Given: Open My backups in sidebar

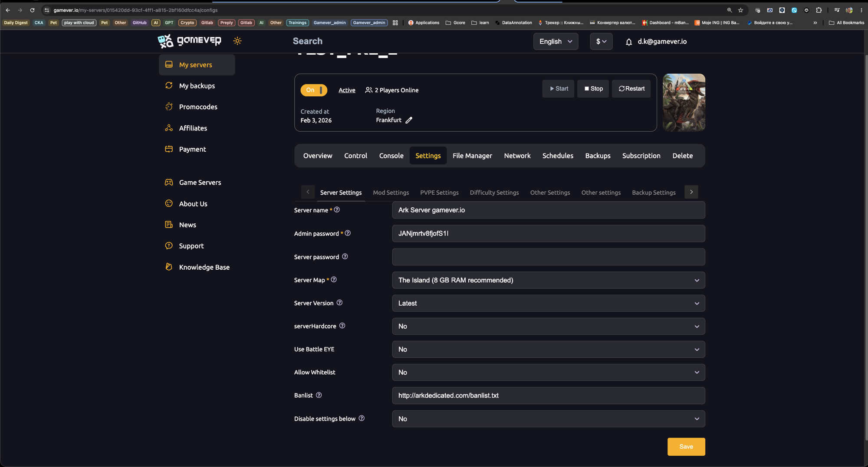Looking at the screenshot, I should coord(197,86).
